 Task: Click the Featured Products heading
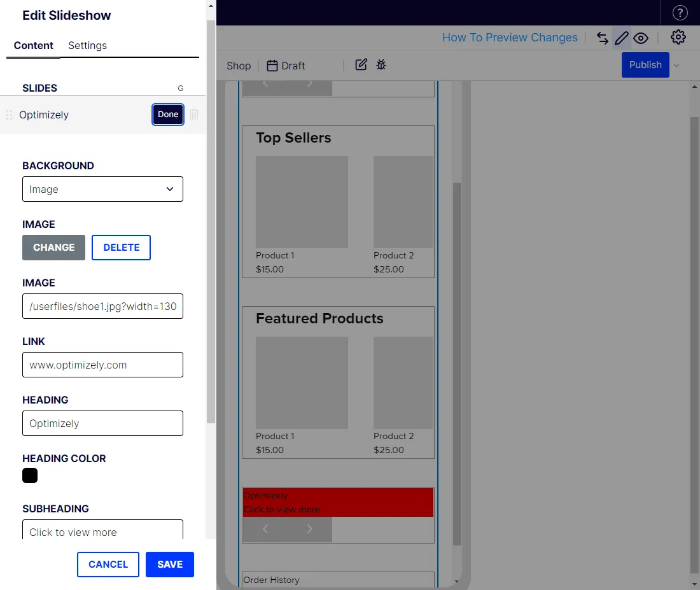coord(319,318)
